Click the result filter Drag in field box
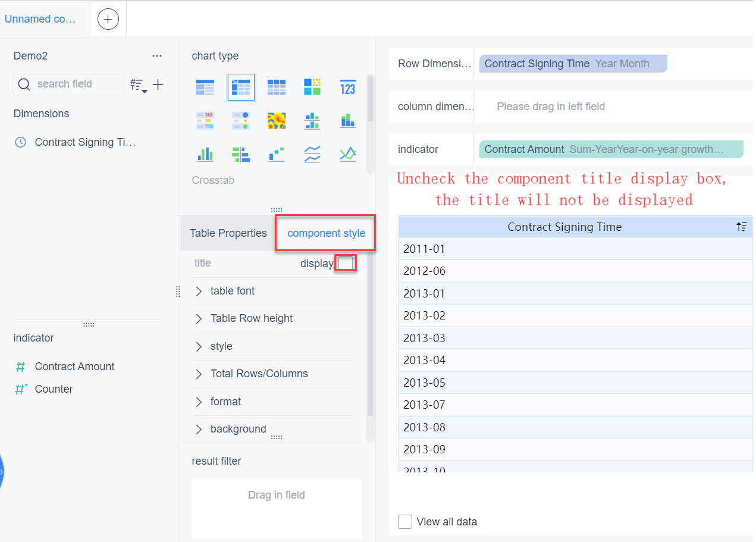Viewport: 756px width, 542px height. (x=277, y=509)
